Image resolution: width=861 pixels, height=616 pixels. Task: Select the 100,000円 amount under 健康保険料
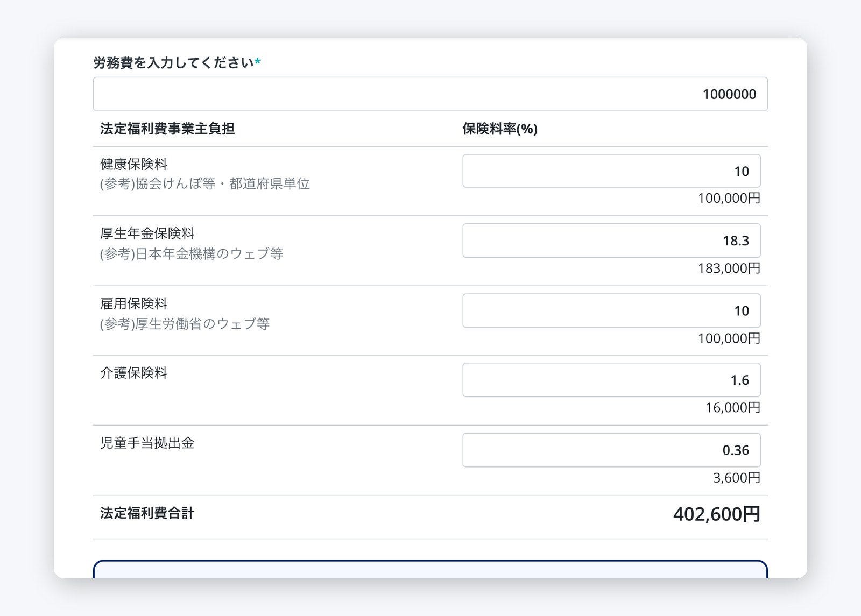pyautogui.click(x=729, y=198)
